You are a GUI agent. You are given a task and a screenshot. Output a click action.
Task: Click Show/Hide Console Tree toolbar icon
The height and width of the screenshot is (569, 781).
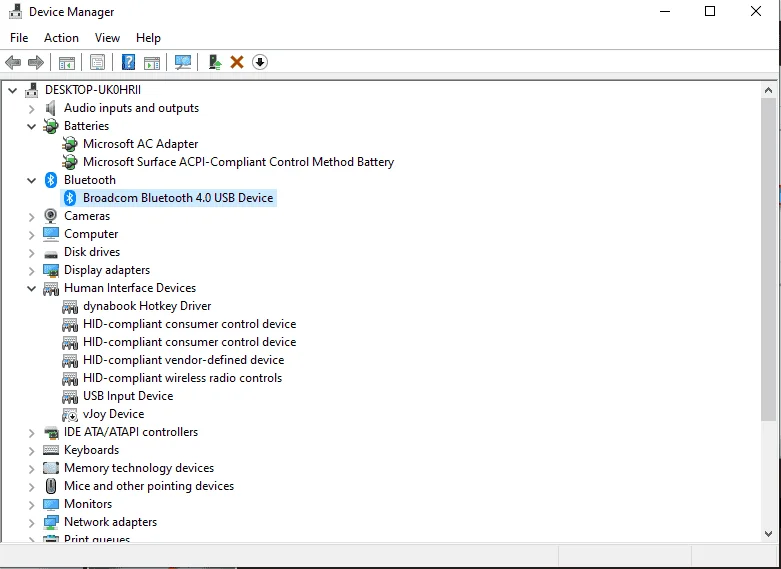[67, 62]
